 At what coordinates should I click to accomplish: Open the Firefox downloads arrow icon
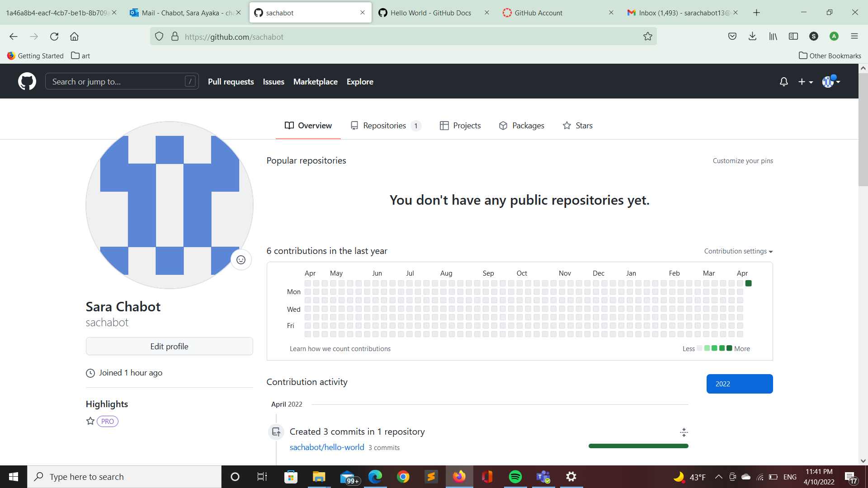point(752,37)
